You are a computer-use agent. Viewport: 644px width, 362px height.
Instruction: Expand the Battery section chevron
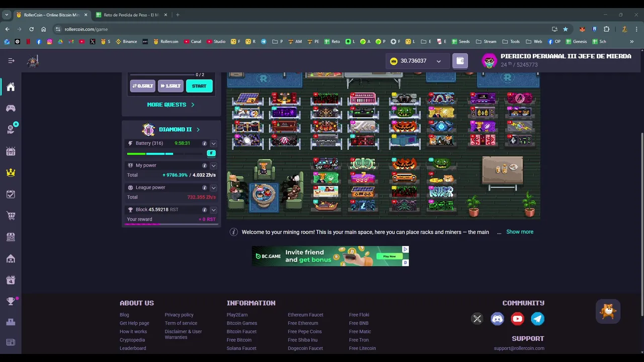(213, 143)
